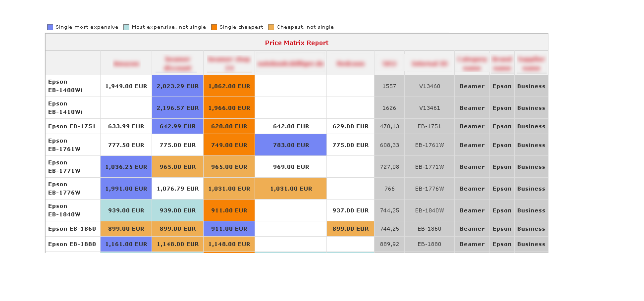Screen dimensions: 644x301
Task: Click the Cheapest, not single legend label
Action: tap(305, 27)
